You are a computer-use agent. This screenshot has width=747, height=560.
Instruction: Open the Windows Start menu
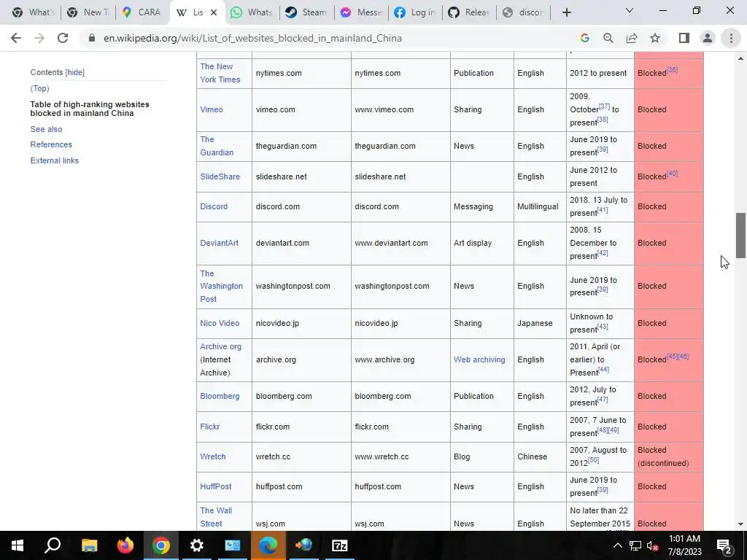(x=18, y=545)
